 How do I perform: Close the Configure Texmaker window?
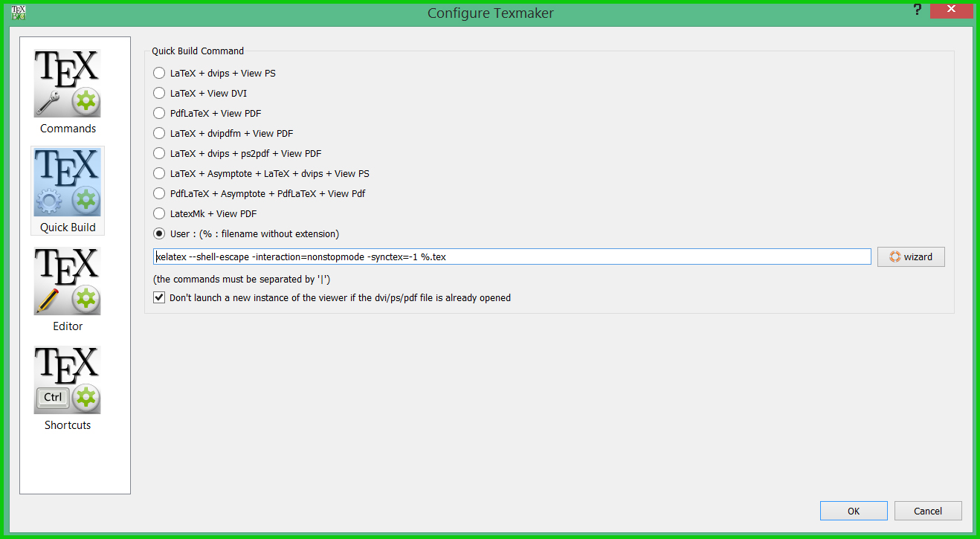click(951, 10)
